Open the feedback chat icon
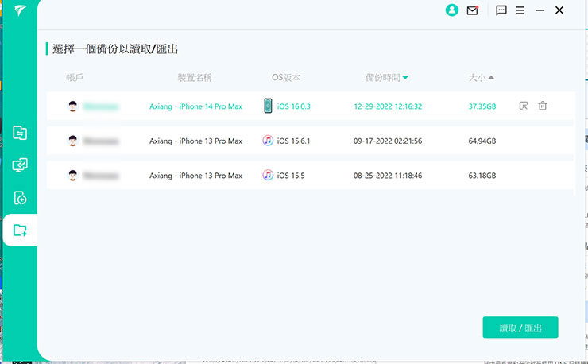 [501, 10]
